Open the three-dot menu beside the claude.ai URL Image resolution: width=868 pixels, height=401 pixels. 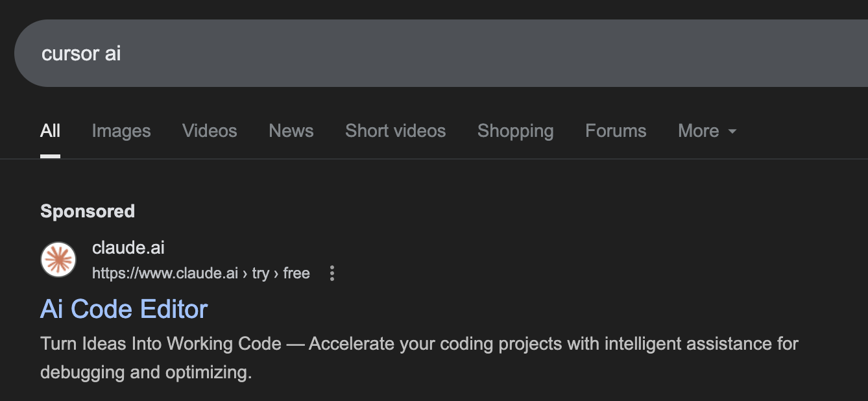pos(332,273)
